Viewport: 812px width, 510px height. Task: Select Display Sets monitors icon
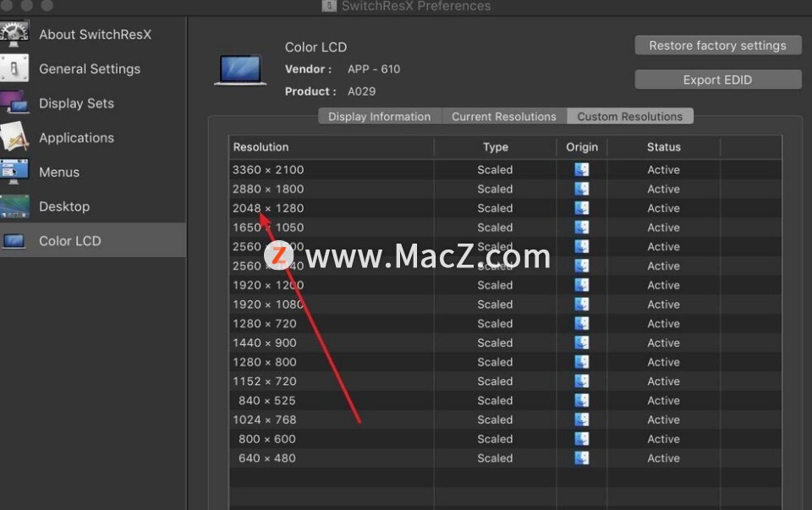point(14,102)
